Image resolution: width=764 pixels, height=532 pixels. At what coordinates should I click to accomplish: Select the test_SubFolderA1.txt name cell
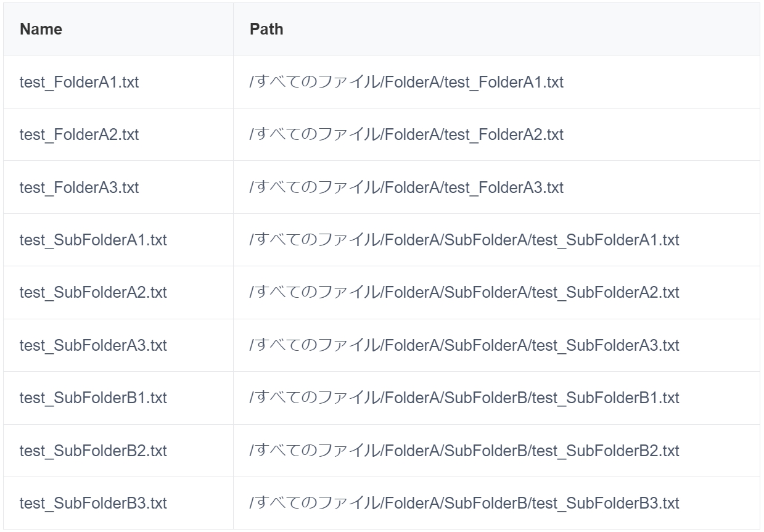[x=93, y=240]
